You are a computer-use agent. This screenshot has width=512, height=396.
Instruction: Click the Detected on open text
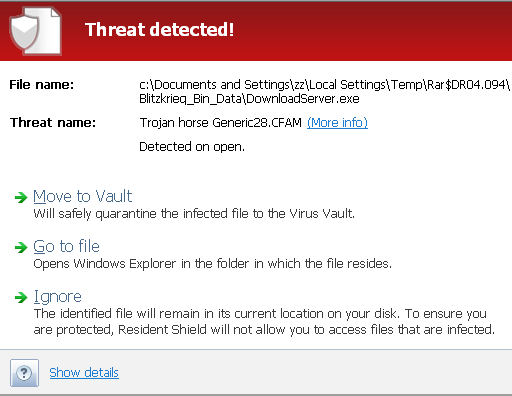coord(192,147)
